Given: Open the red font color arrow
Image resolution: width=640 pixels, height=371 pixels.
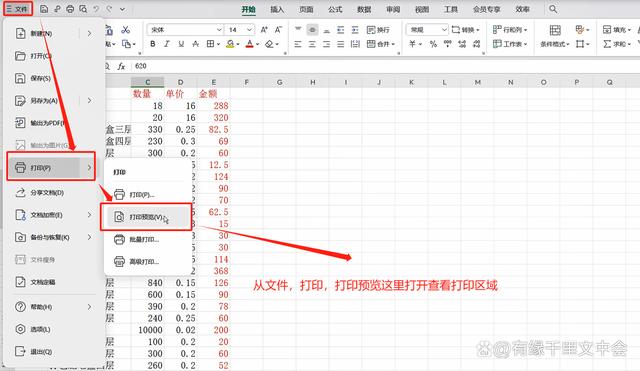Looking at the screenshot, I should pos(258,44).
